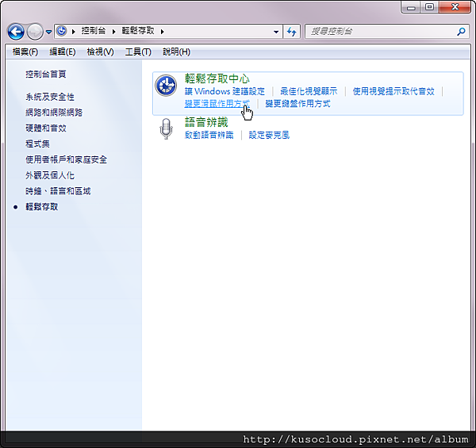This screenshot has height=448, width=476.
Task: Open the 工具(T) menu
Action: tap(138, 52)
